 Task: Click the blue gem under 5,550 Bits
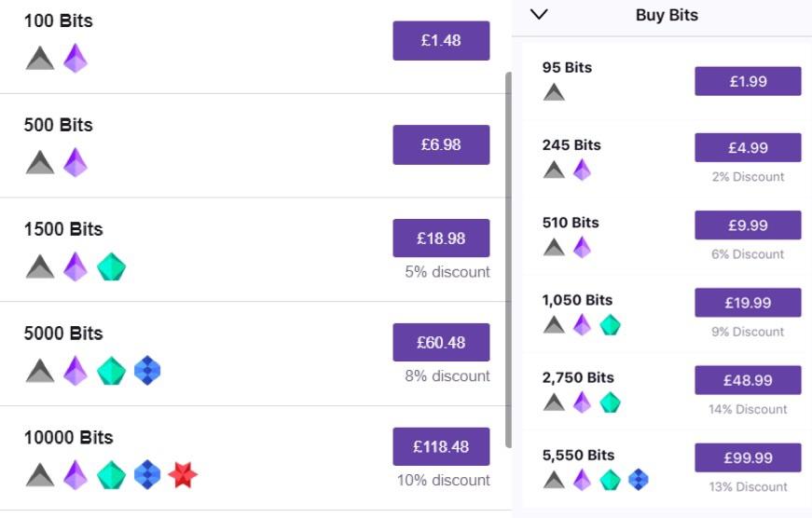tap(638, 480)
